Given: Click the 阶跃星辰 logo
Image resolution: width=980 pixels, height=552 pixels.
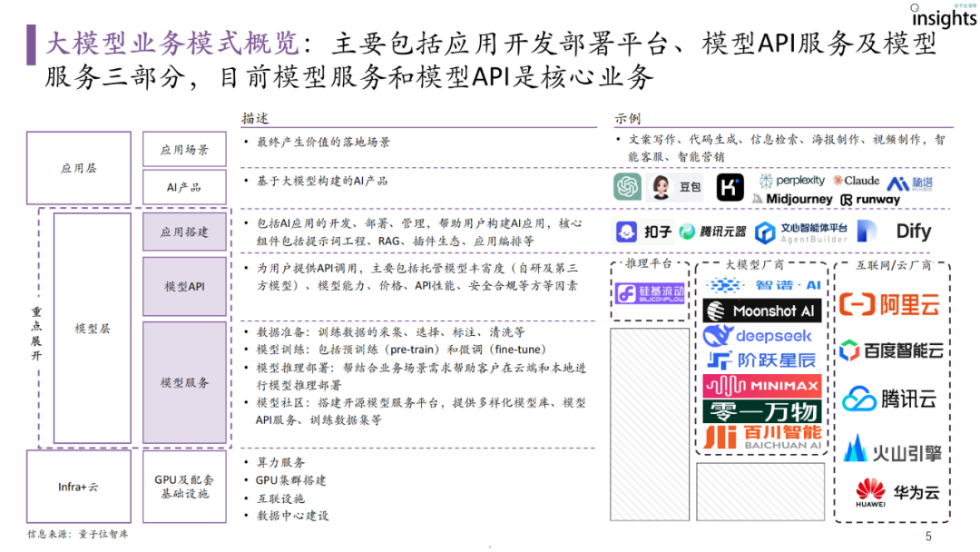Looking at the screenshot, I should click(x=761, y=360).
